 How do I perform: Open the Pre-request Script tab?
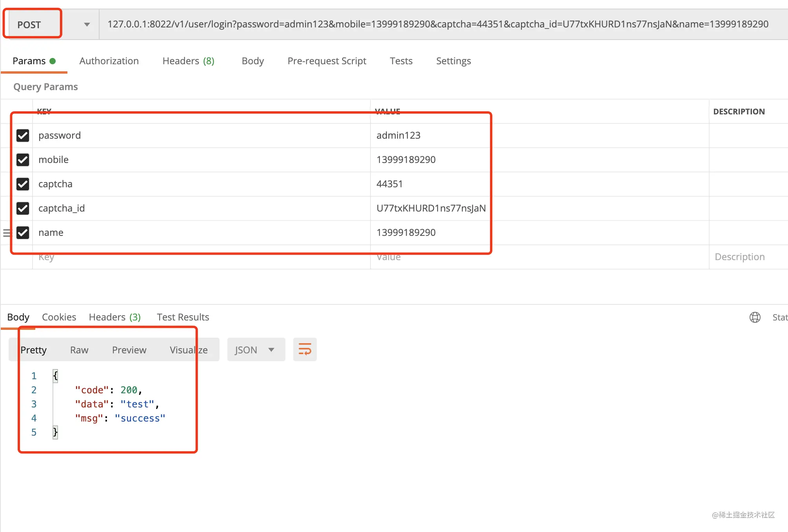[x=327, y=61]
